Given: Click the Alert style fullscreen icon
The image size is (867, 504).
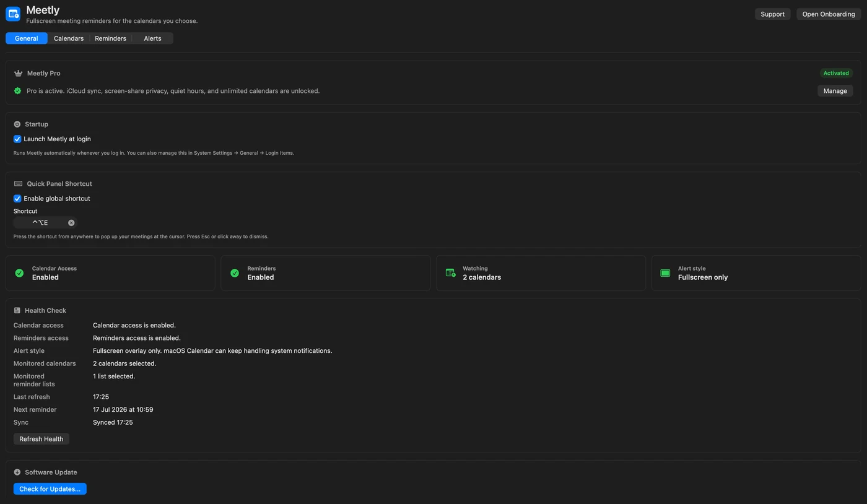Looking at the screenshot, I should click(x=665, y=273).
